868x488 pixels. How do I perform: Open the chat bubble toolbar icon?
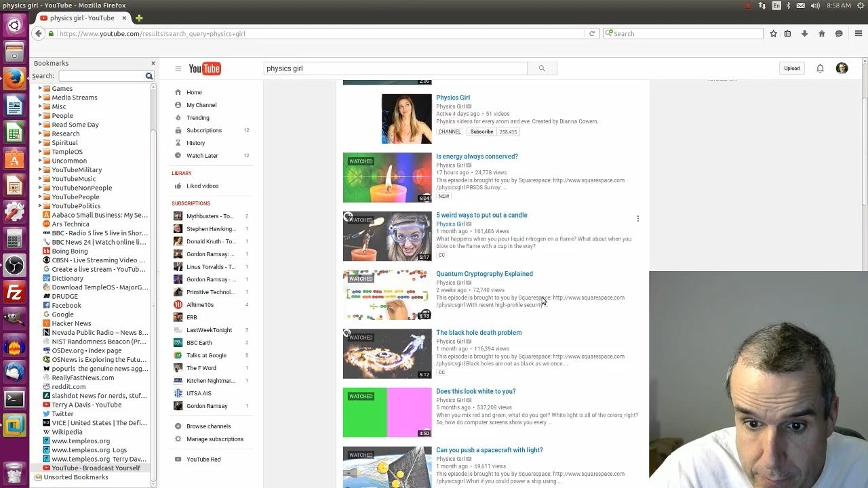click(x=839, y=33)
